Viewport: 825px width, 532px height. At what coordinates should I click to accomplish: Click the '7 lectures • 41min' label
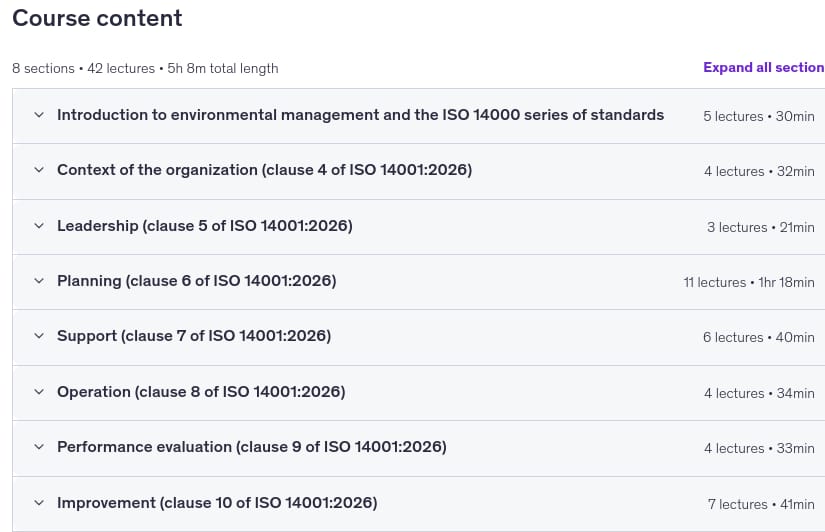point(761,505)
